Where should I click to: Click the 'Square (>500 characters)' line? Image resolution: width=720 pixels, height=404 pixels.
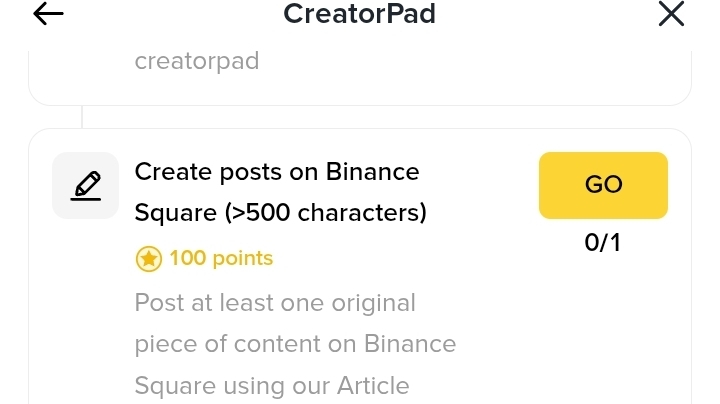tap(281, 213)
